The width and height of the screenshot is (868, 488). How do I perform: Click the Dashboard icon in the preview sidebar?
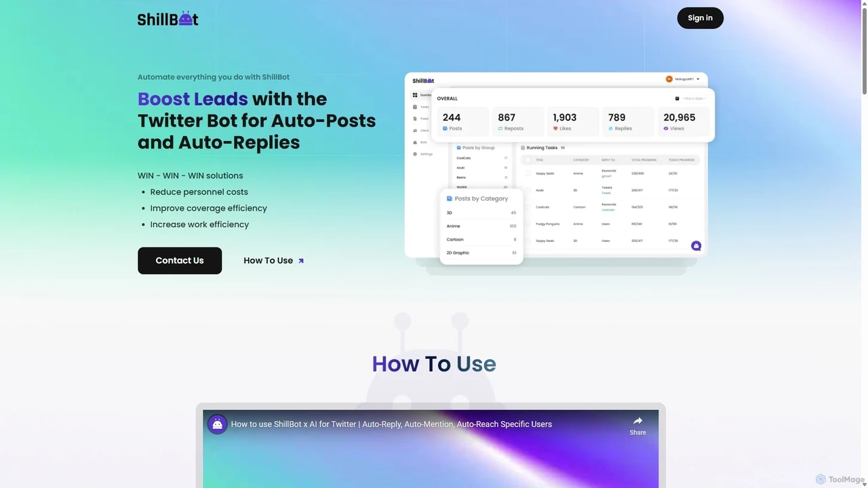415,95
